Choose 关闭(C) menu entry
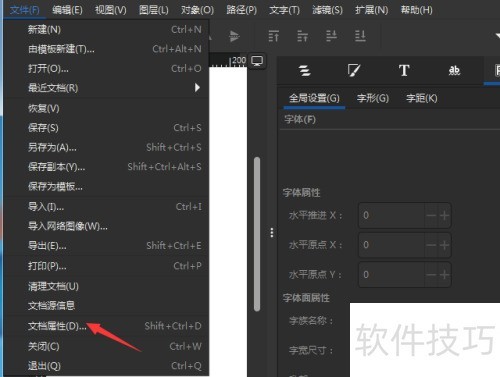Screen dimensions: 500x377 (107, 346)
